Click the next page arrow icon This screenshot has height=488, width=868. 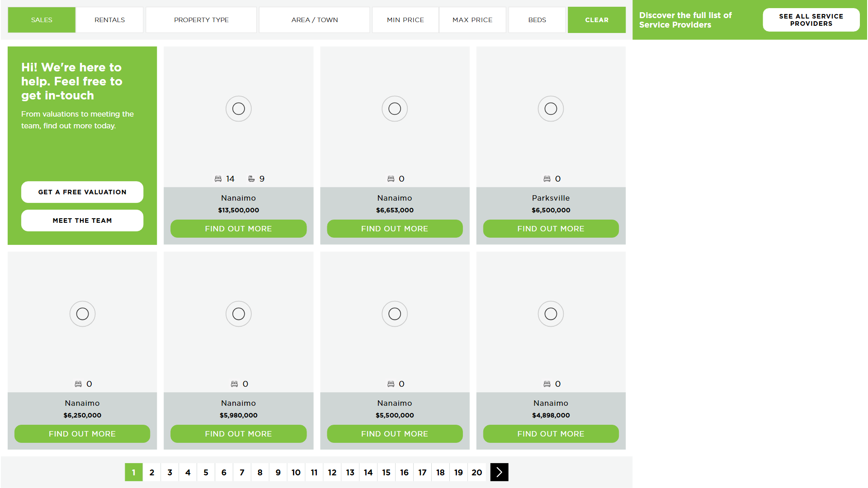499,472
